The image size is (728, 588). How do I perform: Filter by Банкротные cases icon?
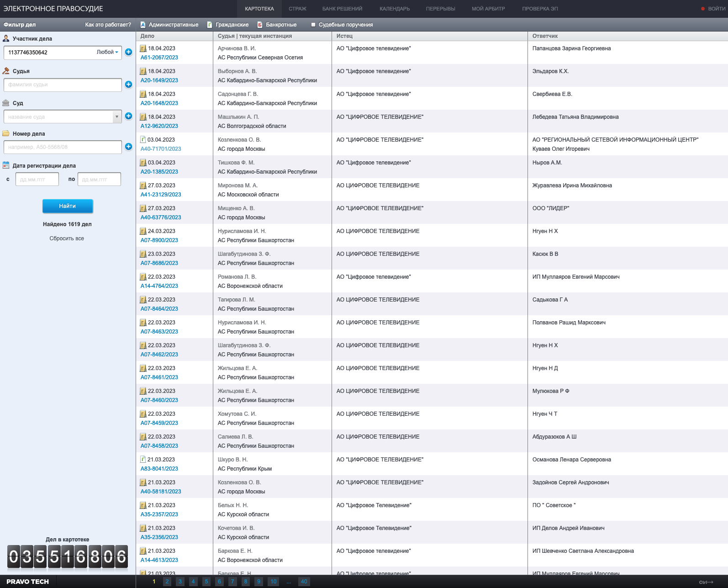pyautogui.click(x=260, y=25)
